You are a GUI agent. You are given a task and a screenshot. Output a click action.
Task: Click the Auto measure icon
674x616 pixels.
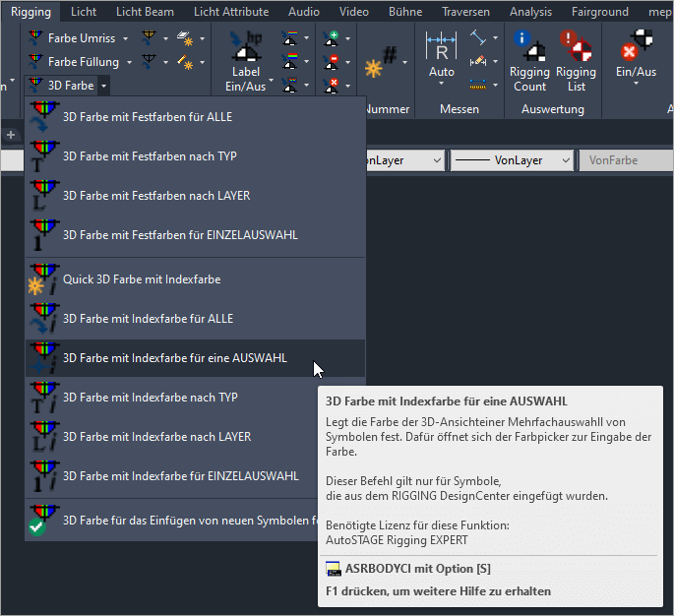[442, 45]
